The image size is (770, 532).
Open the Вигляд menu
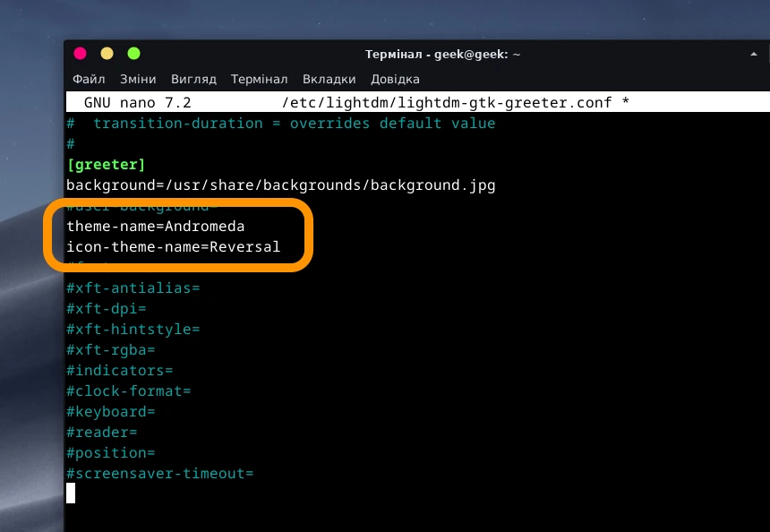coord(193,79)
